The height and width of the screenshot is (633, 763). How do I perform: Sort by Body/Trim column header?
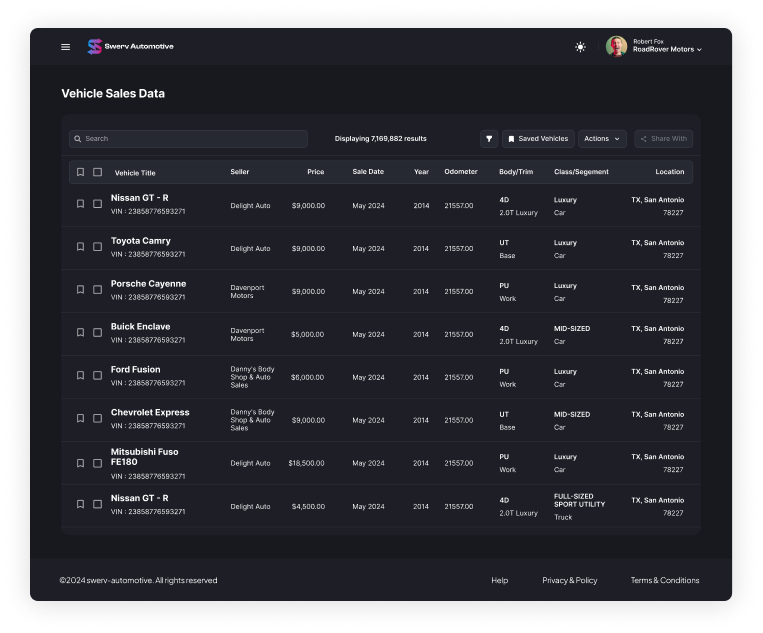click(x=516, y=172)
